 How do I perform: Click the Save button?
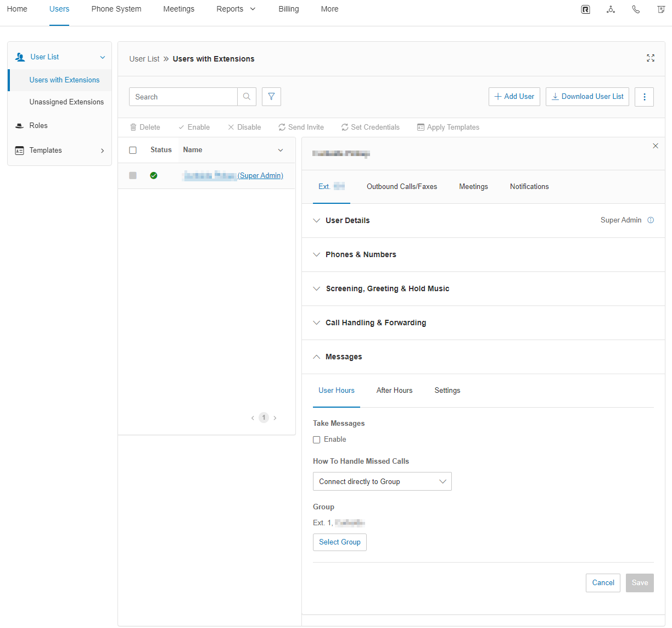[640, 583]
